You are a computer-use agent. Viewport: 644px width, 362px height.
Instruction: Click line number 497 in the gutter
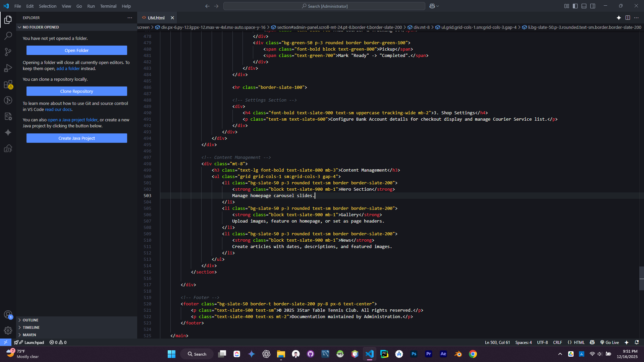coord(148,158)
